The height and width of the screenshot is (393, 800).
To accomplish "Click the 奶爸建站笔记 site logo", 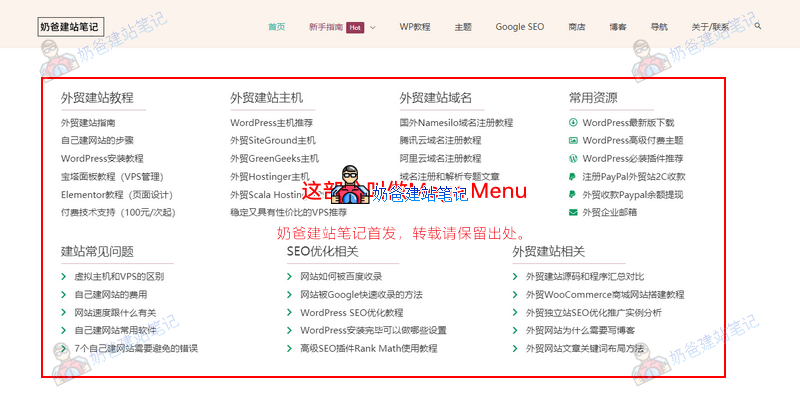I will pyautogui.click(x=71, y=27).
